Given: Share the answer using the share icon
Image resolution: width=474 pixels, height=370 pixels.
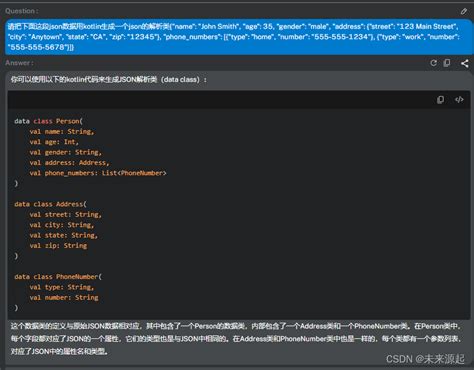Looking at the screenshot, I should click(465, 63).
